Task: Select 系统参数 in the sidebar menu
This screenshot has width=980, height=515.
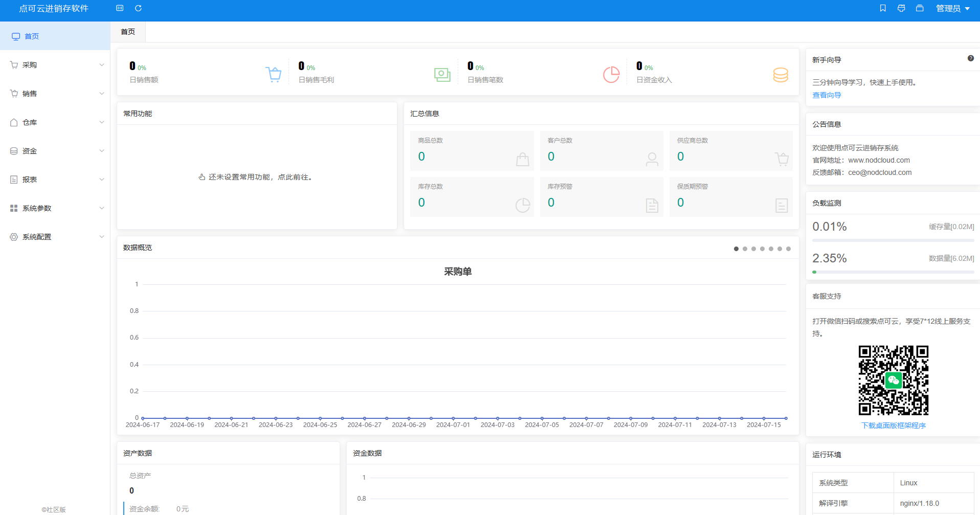Action: coord(36,208)
